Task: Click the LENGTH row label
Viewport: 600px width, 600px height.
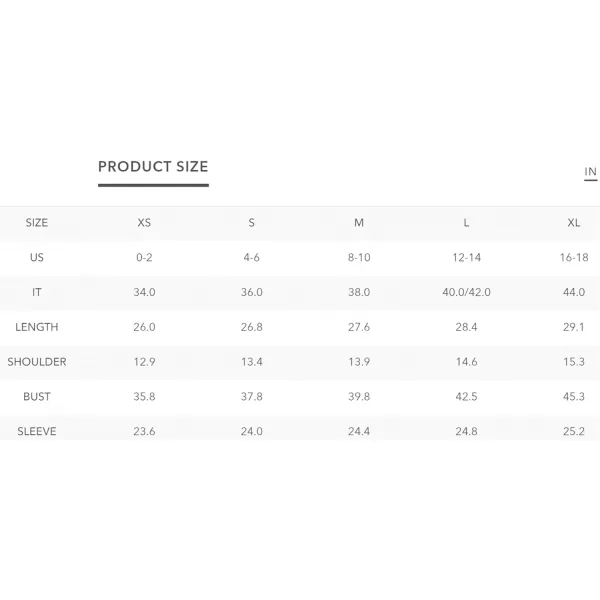Action: pos(37,327)
